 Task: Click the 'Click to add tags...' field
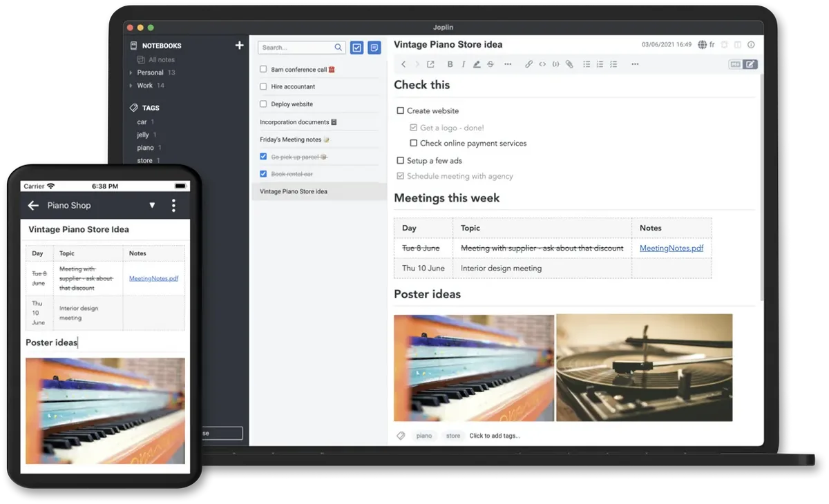(495, 436)
